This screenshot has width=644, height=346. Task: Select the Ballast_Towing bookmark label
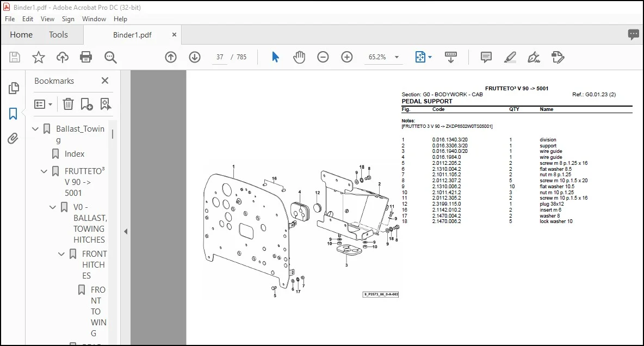pos(80,134)
